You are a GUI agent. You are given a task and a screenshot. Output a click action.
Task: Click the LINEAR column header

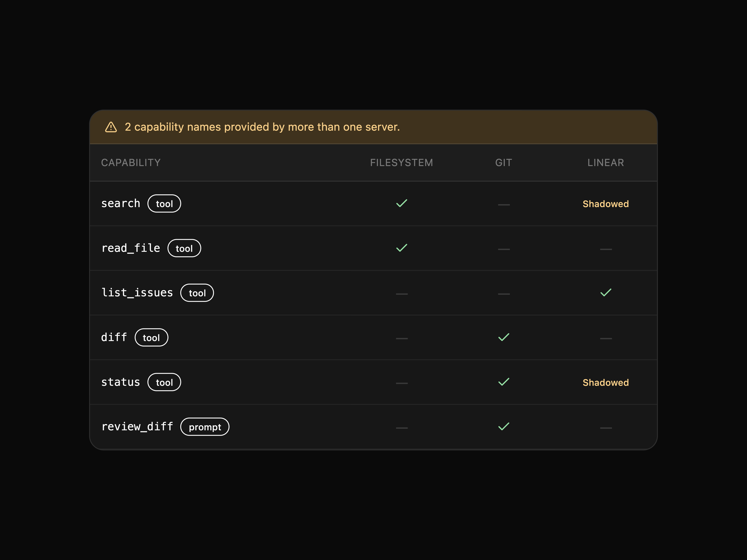[x=606, y=163]
